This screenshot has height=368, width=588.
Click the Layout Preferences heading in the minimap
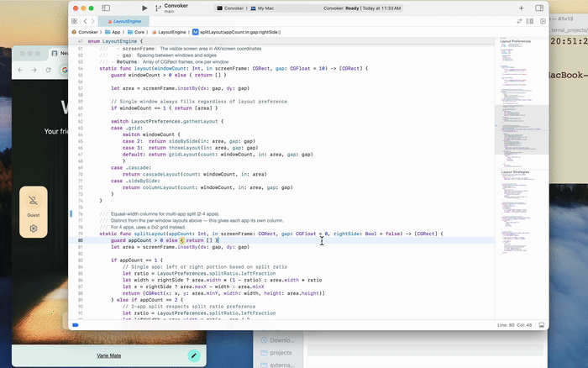[516, 41]
